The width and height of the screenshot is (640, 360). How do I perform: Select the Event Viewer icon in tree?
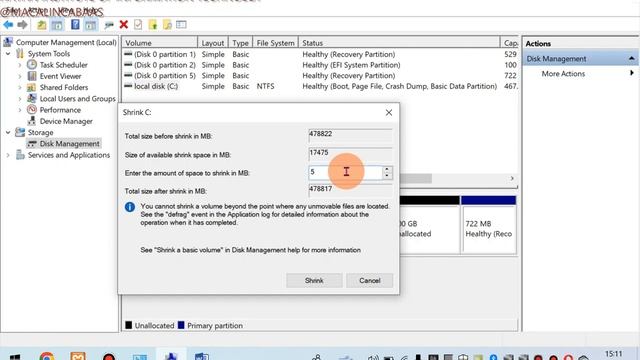pyautogui.click(x=32, y=76)
